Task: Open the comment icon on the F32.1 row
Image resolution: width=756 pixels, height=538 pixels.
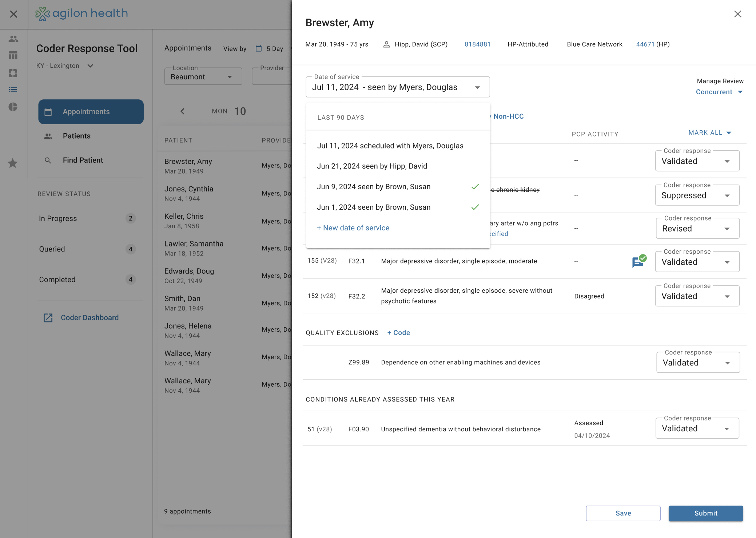Action: pyautogui.click(x=639, y=261)
